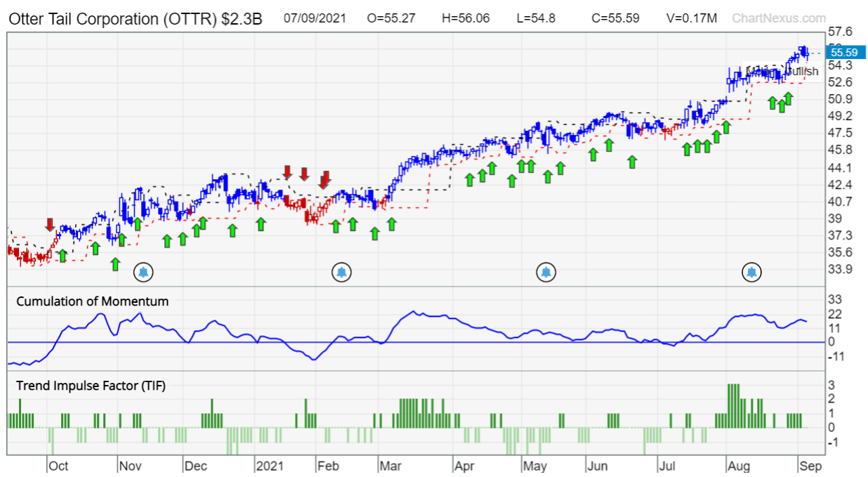
Task: Select the rightmost green buy arrow in August
Action: [788, 98]
